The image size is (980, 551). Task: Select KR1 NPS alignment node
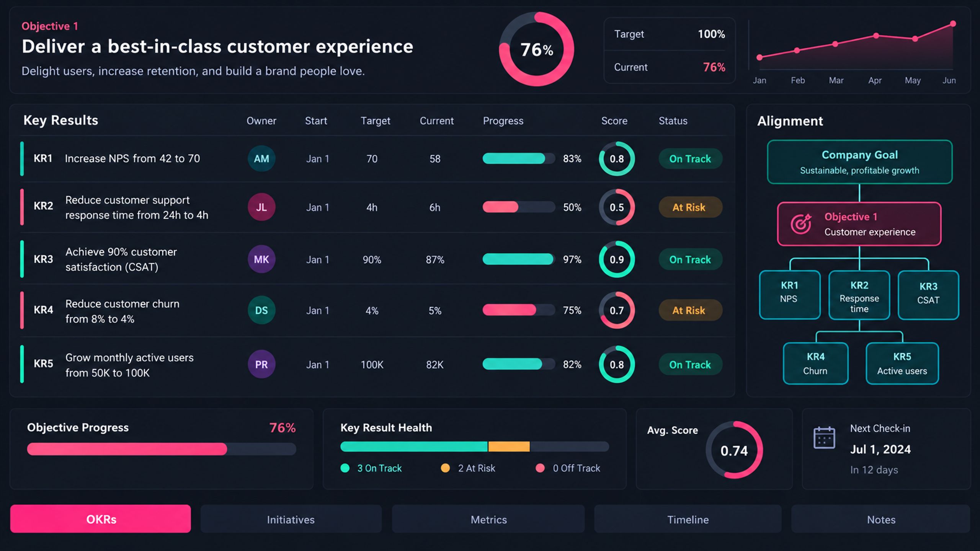point(789,295)
